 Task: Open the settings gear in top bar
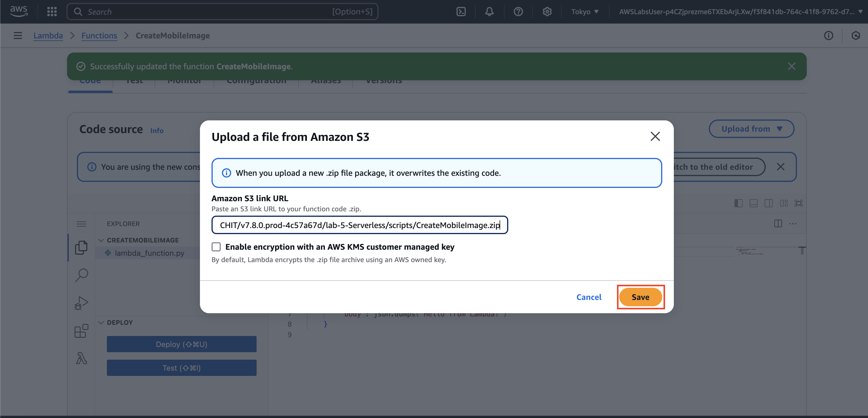point(547,12)
